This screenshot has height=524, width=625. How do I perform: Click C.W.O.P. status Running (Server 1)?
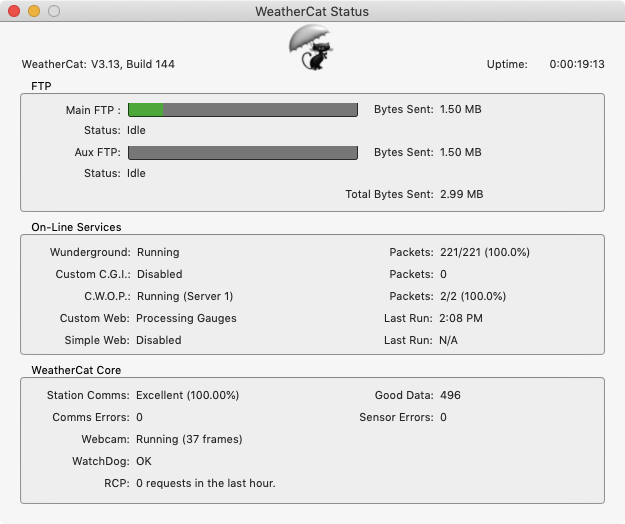point(185,296)
